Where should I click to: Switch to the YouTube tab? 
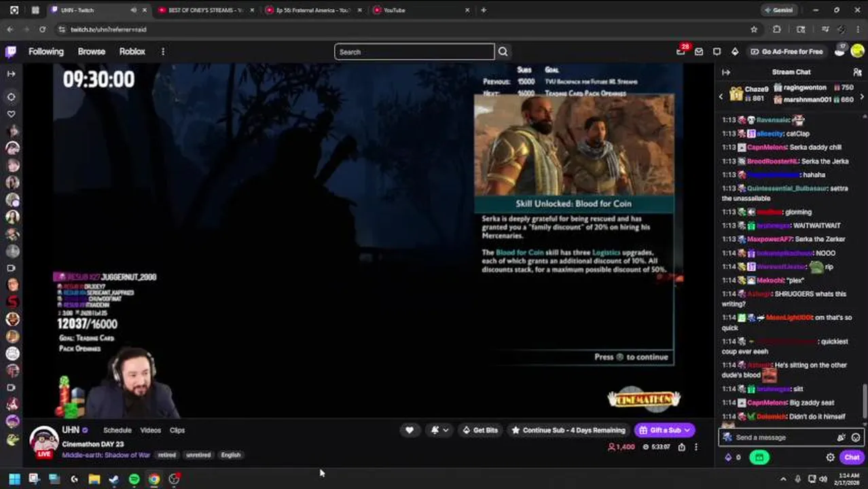(421, 10)
